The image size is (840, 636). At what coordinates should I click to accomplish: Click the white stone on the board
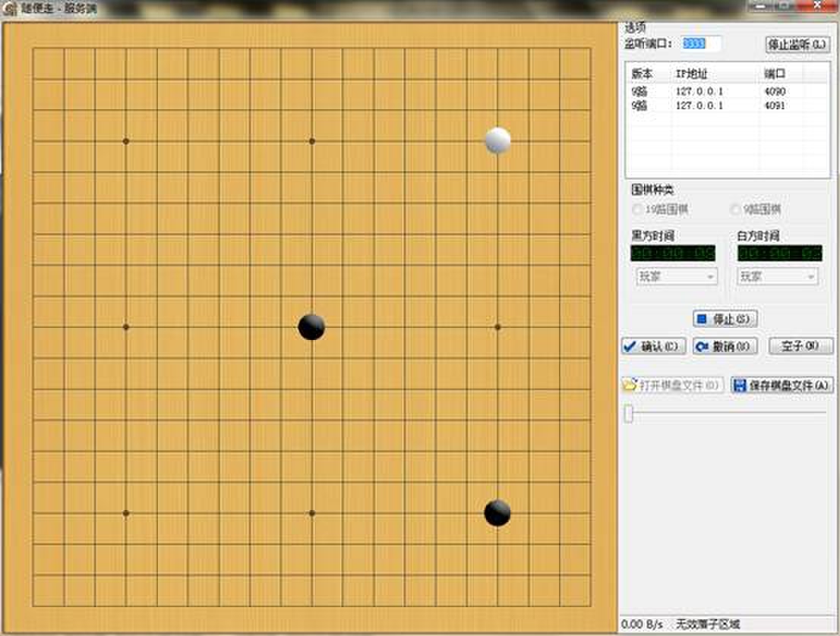point(497,140)
